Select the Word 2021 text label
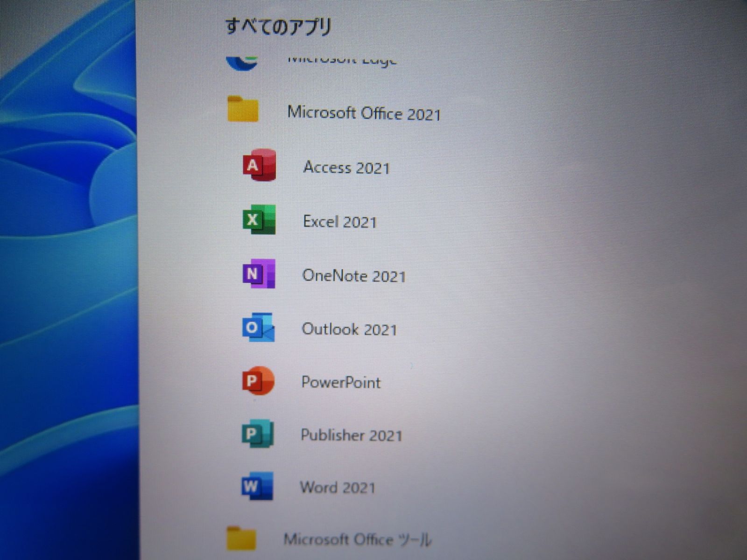The image size is (747, 560). (338, 488)
